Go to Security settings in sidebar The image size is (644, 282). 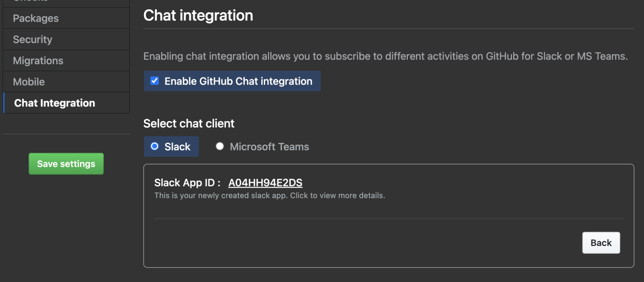click(33, 40)
